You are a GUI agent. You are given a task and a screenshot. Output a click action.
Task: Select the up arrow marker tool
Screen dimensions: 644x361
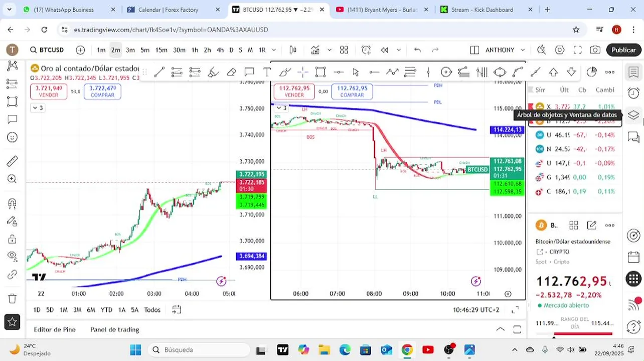click(553, 72)
